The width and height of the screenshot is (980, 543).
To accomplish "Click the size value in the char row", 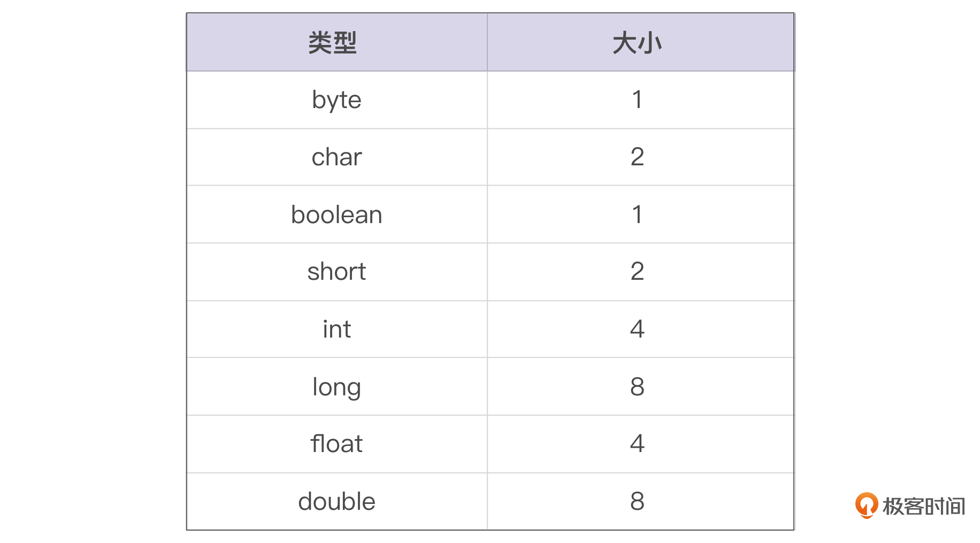I will pyautogui.click(x=637, y=157).
